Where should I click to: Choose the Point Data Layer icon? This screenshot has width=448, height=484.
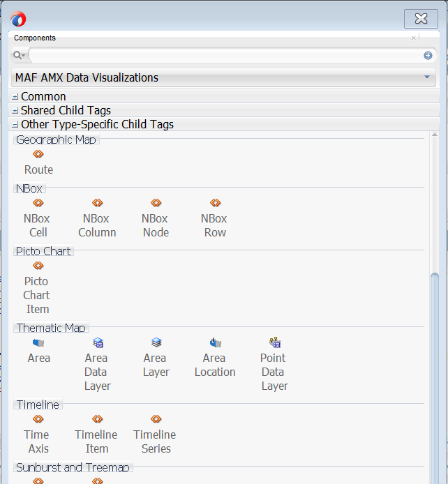[275, 342]
